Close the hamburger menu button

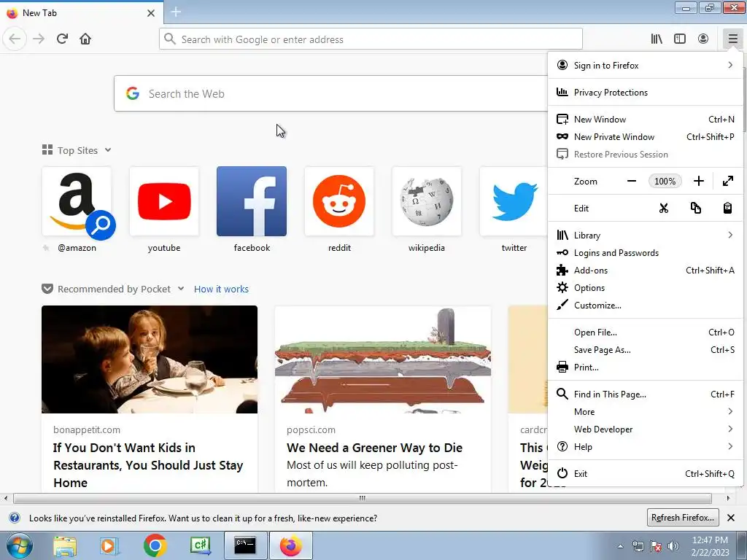point(732,39)
